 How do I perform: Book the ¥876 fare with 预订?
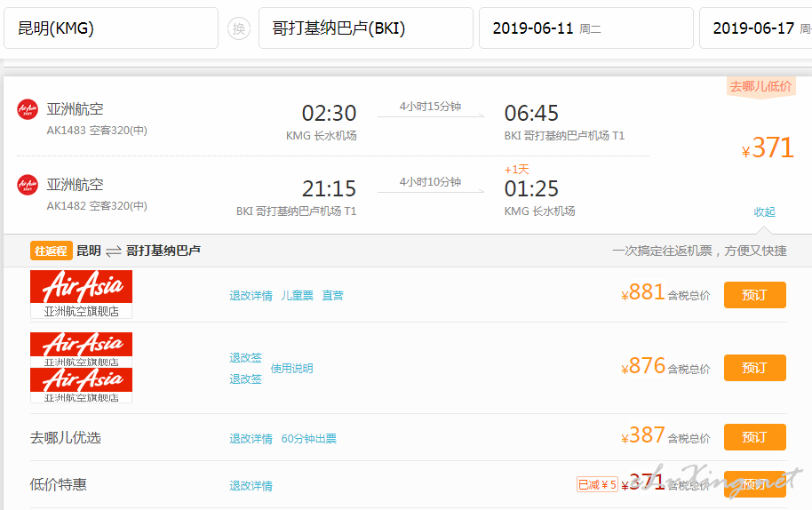pos(754,367)
